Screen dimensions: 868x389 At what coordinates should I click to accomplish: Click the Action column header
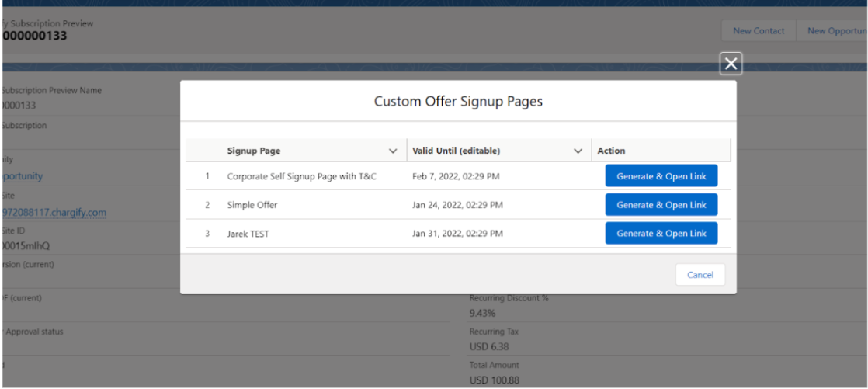click(x=611, y=151)
